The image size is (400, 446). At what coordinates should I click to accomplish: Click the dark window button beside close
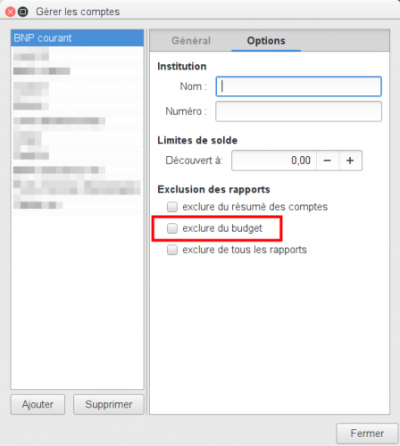click(x=23, y=12)
